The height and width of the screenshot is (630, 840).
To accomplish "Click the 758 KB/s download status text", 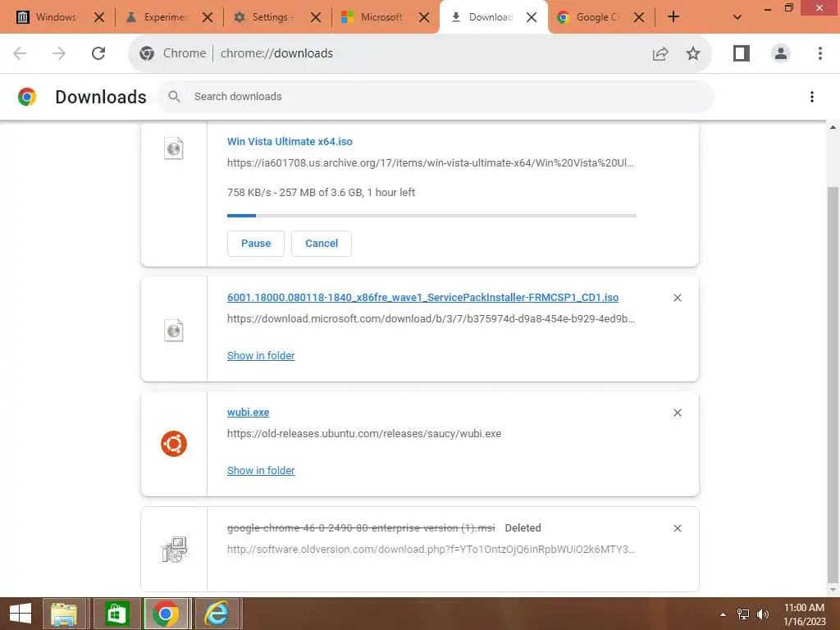I will tap(321, 192).
